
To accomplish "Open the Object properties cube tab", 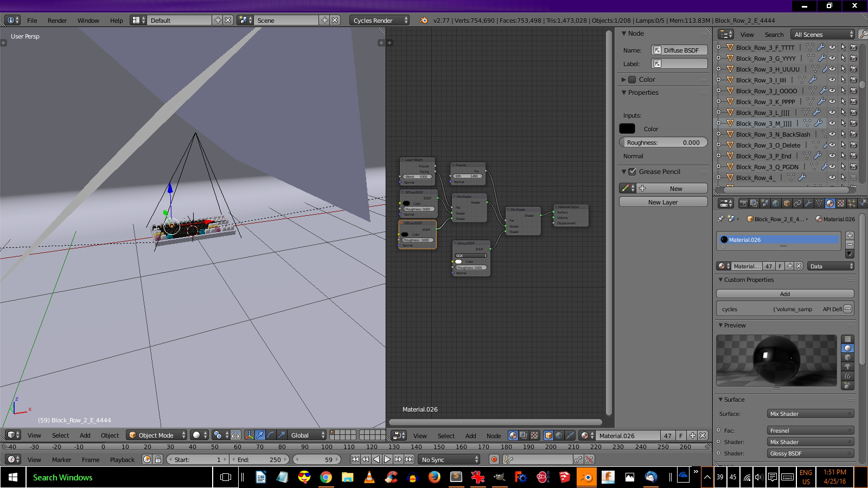I will tap(787, 203).
